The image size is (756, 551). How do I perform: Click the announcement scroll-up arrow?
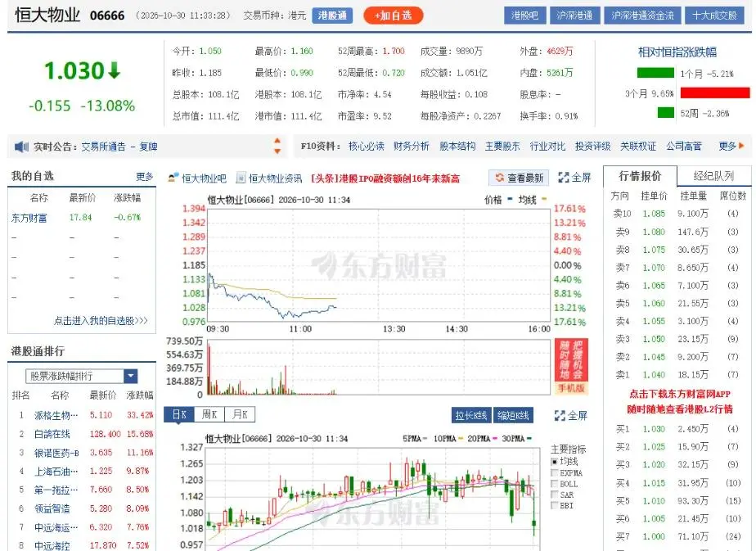[277, 141]
